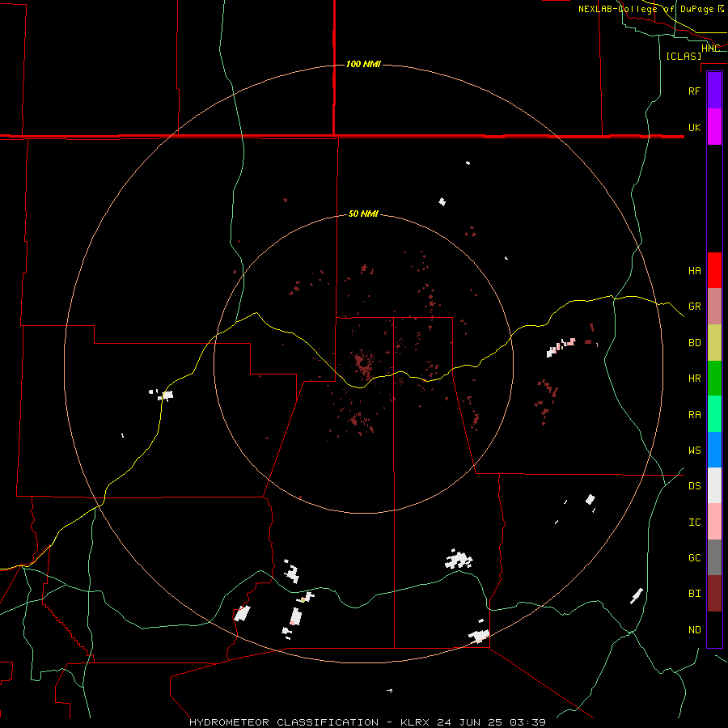Click the IC legend label
The width and height of the screenshot is (728, 728).
694,523
